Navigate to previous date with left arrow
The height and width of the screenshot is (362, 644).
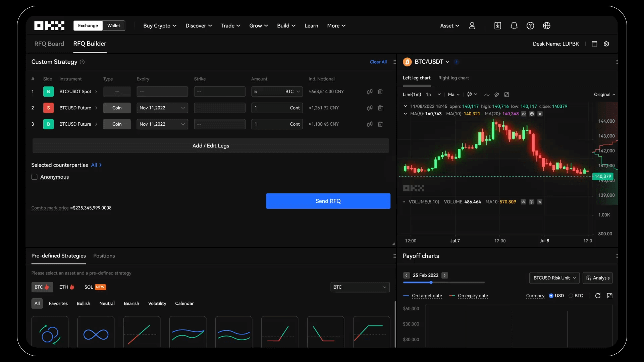[406, 276]
